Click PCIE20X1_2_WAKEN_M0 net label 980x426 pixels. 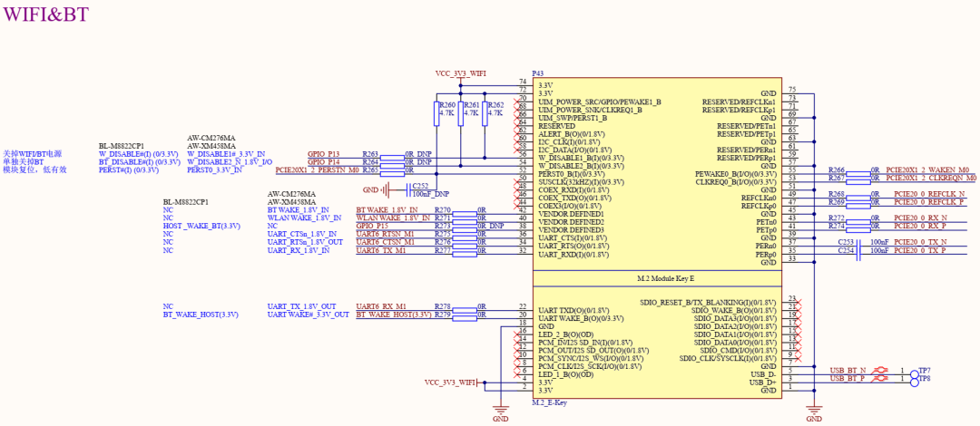pyautogui.click(x=927, y=169)
